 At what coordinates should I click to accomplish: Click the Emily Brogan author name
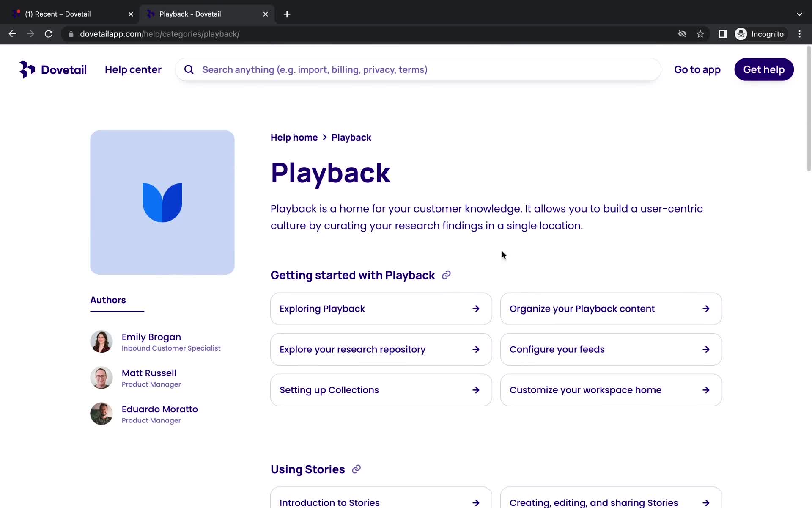151,337
